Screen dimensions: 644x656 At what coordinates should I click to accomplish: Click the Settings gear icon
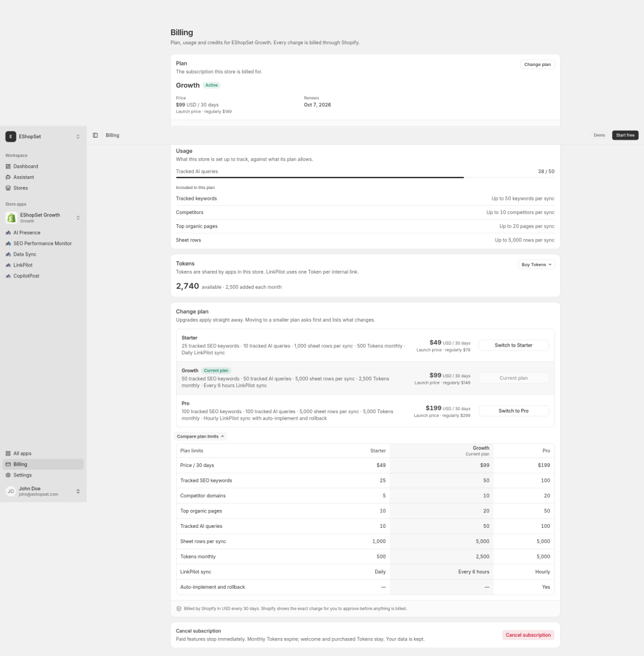8,475
